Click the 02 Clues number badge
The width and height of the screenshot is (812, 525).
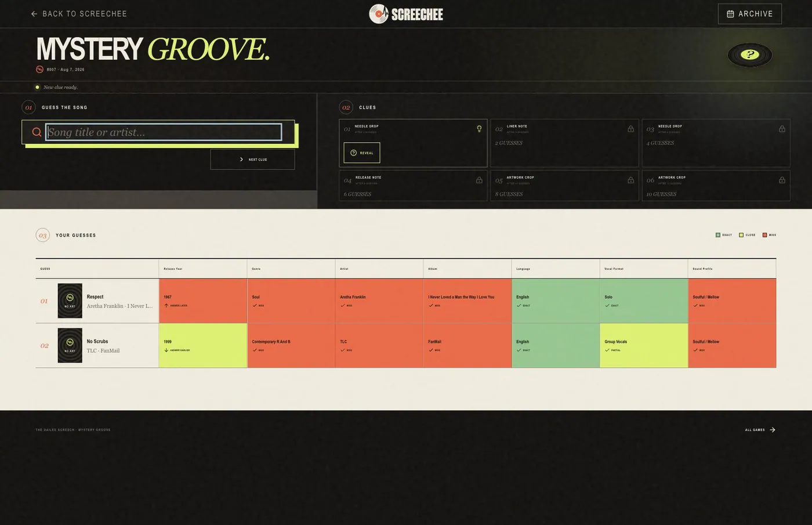click(346, 107)
